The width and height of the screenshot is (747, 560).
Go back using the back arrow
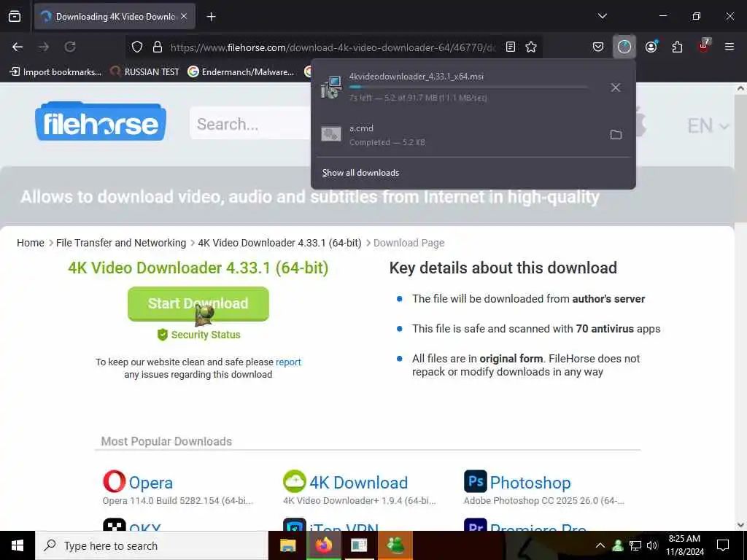point(18,47)
